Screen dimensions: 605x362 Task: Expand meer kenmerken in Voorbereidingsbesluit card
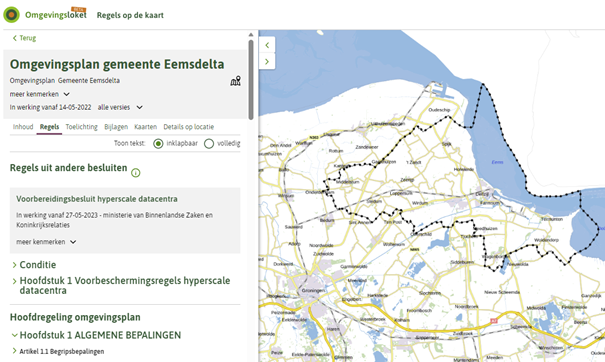46,242
